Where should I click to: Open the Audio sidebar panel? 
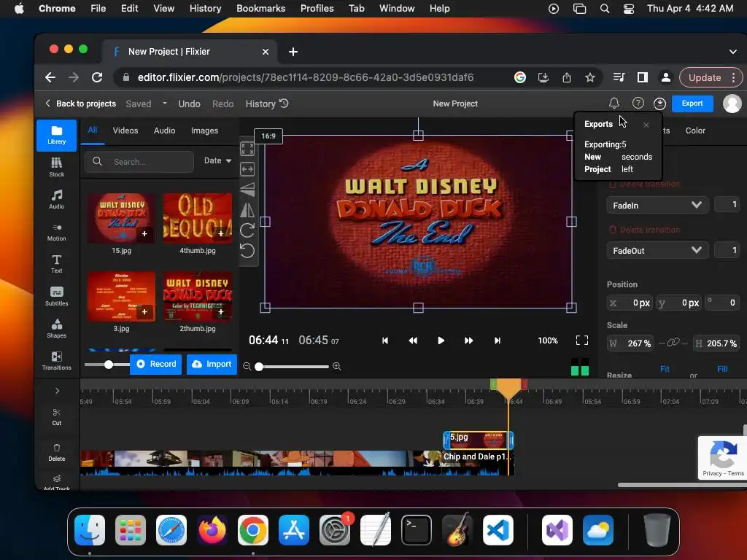(x=56, y=199)
